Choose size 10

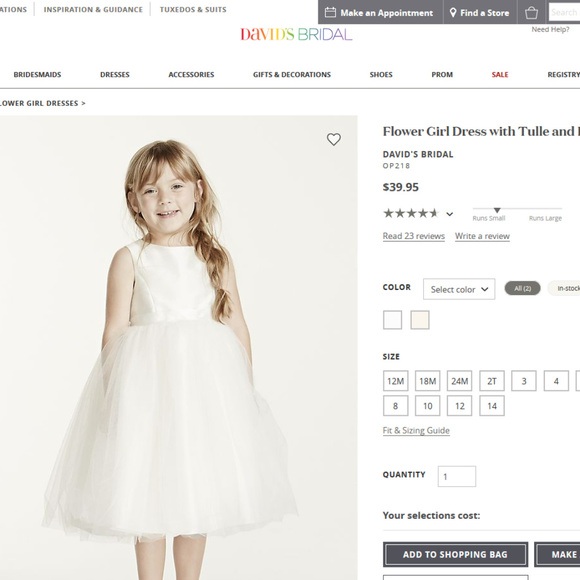pyautogui.click(x=428, y=406)
